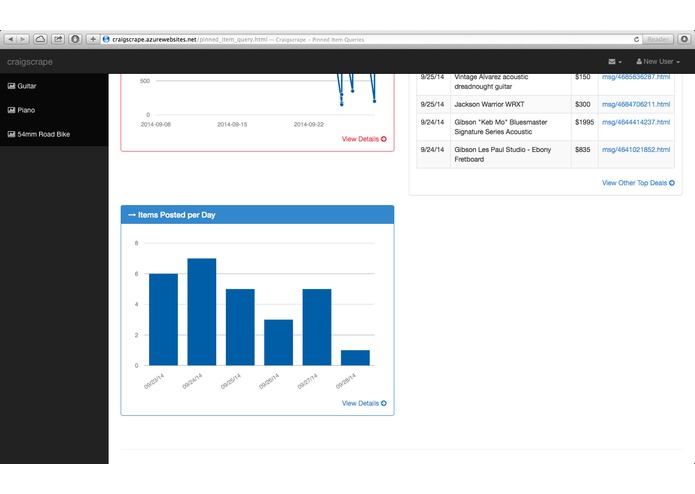The width and height of the screenshot is (695, 494).
Task: Click Gibson Keb Mo Bluesmaster item name
Action: [x=500, y=127]
